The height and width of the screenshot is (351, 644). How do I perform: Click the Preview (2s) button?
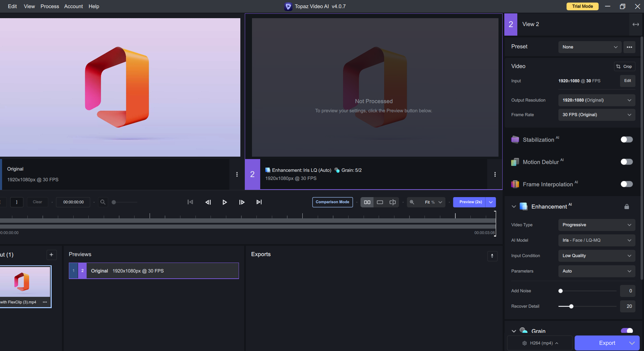click(x=469, y=202)
